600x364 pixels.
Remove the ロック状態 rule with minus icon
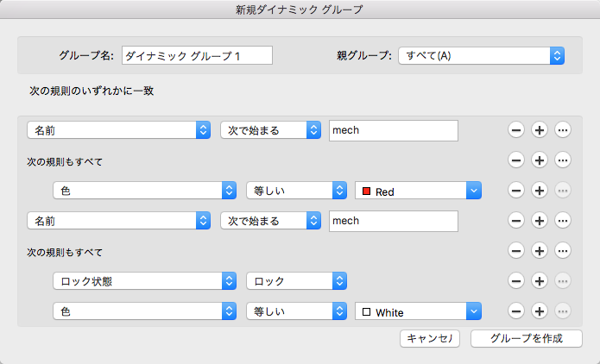coord(515,280)
